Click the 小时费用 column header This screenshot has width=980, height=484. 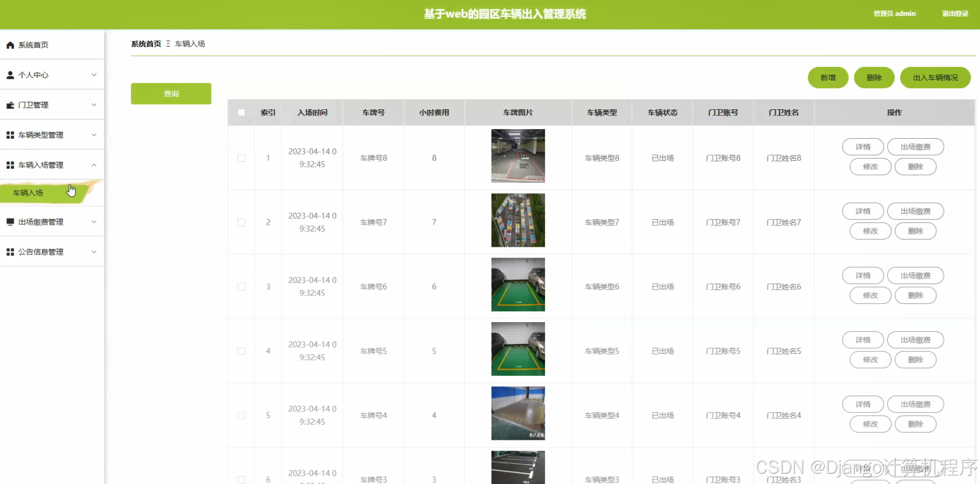(434, 113)
